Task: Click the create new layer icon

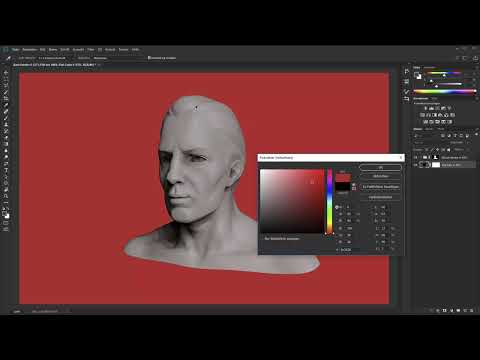Action: (x=465, y=310)
